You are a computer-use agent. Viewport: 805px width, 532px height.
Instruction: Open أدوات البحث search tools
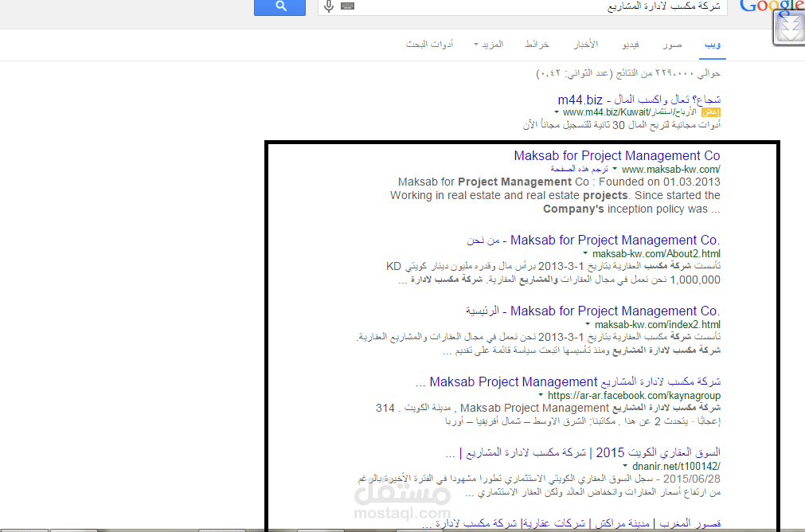click(x=430, y=45)
